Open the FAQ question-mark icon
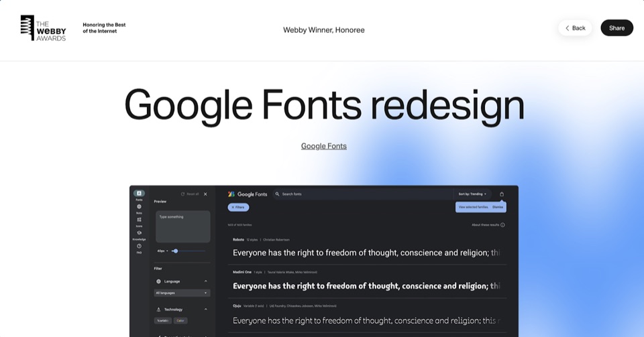Viewport: 644px width, 337px height. (139, 246)
